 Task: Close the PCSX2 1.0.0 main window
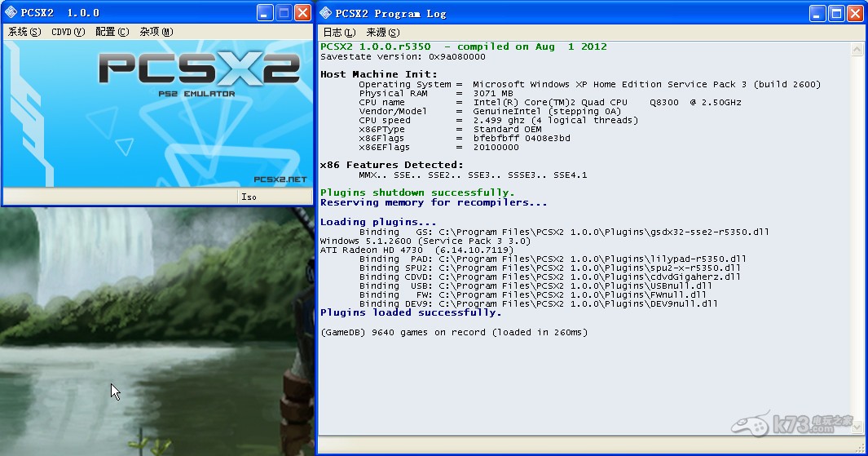302,12
